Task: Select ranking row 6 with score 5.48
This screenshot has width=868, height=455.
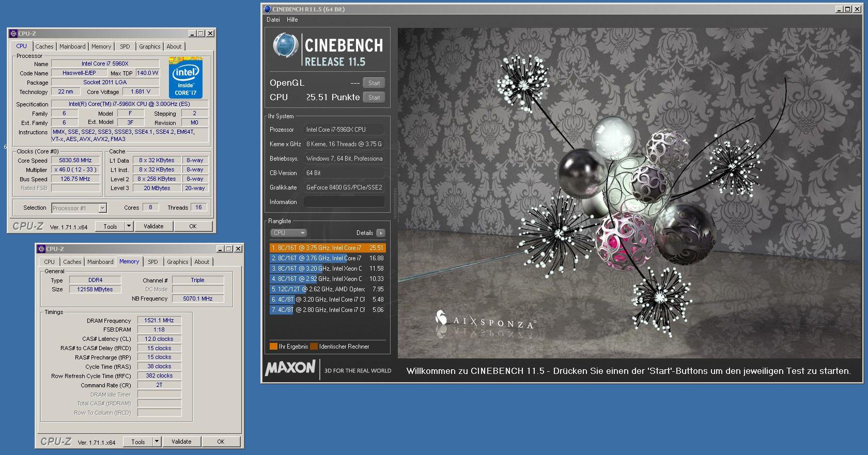Action: click(x=328, y=300)
